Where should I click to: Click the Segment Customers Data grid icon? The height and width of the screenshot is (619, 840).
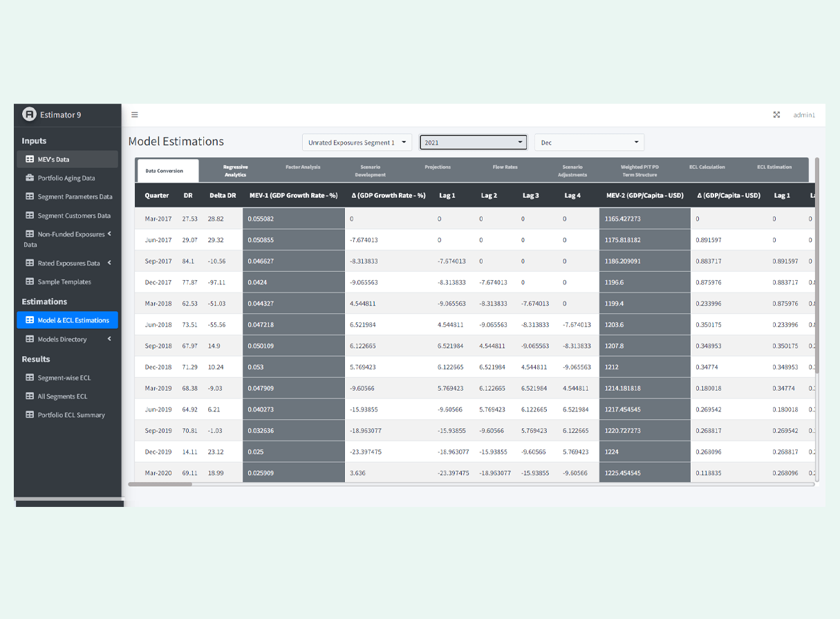pos(28,215)
